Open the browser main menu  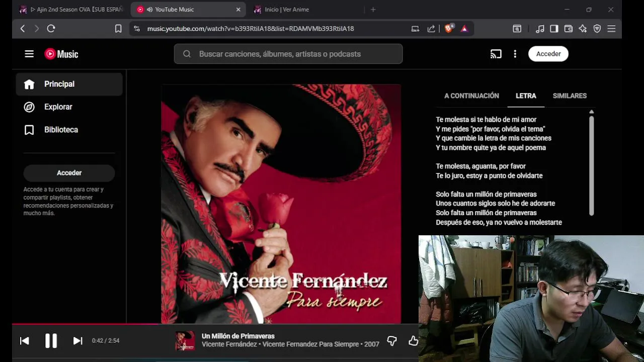pyautogui.click(x=611, y=29)
